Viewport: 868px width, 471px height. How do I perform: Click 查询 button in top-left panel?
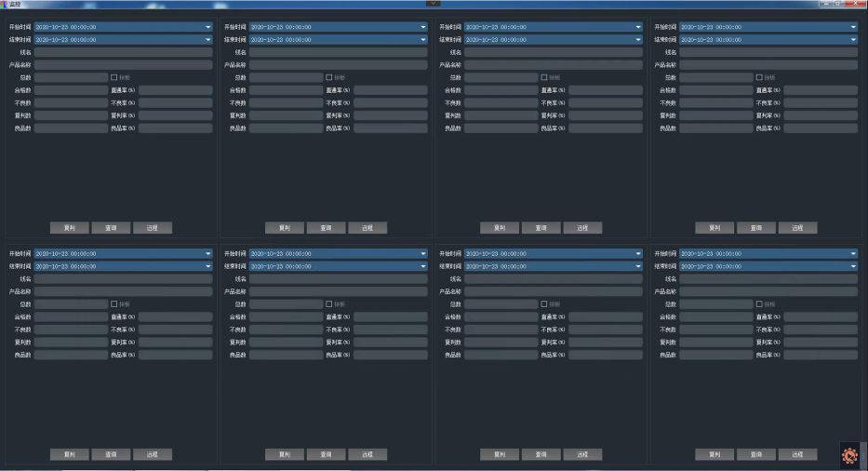click(x=111, y=227)
